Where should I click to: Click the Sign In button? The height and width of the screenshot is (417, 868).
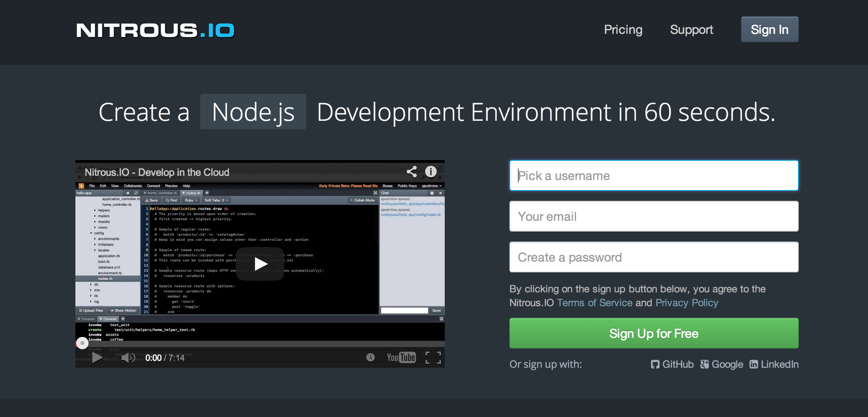(770, 29)
